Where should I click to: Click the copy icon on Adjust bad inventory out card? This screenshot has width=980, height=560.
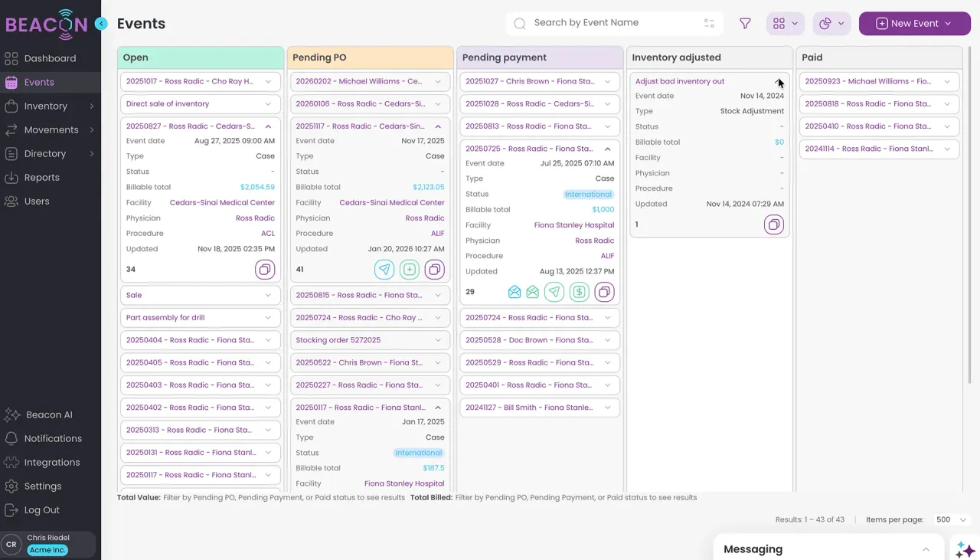774,224
